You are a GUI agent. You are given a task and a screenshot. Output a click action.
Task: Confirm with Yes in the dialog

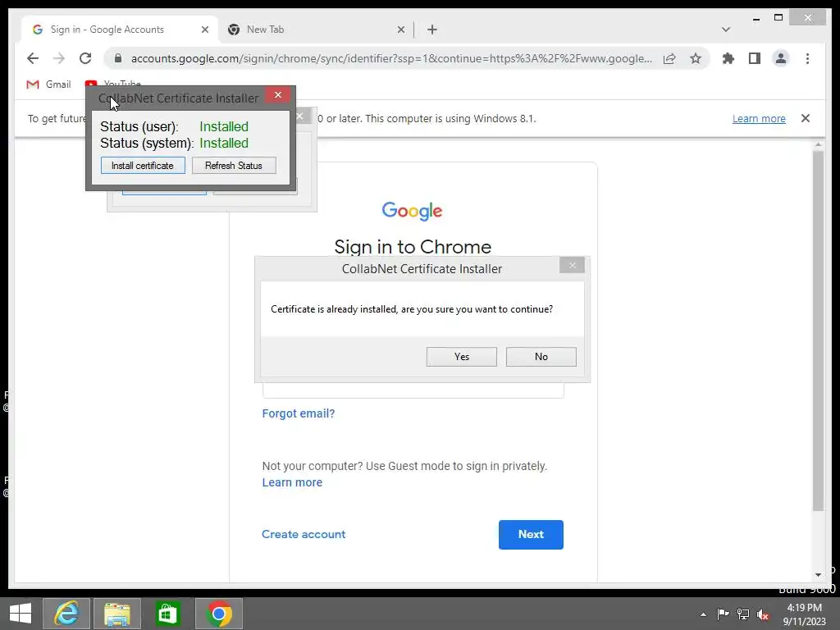click(461, 357)
